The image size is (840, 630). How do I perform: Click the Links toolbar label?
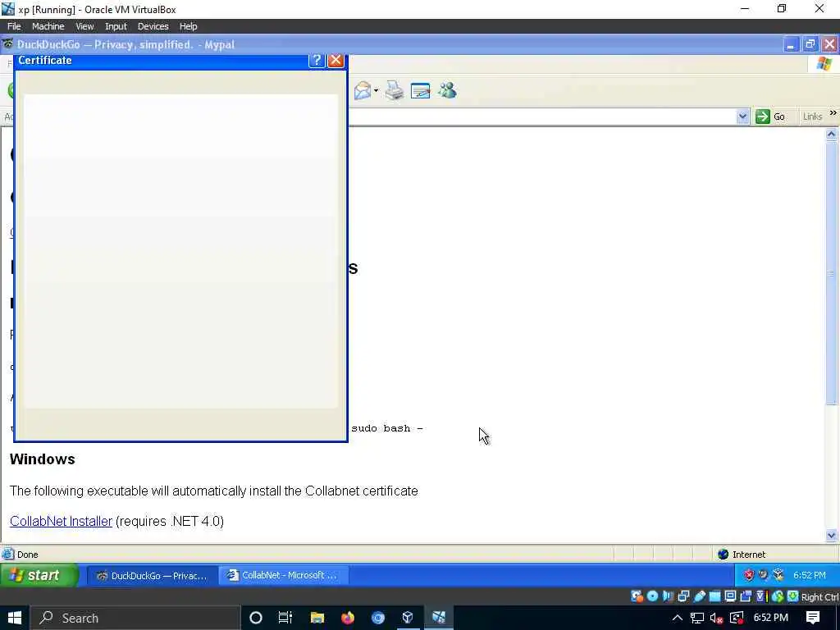click(812, 116)
